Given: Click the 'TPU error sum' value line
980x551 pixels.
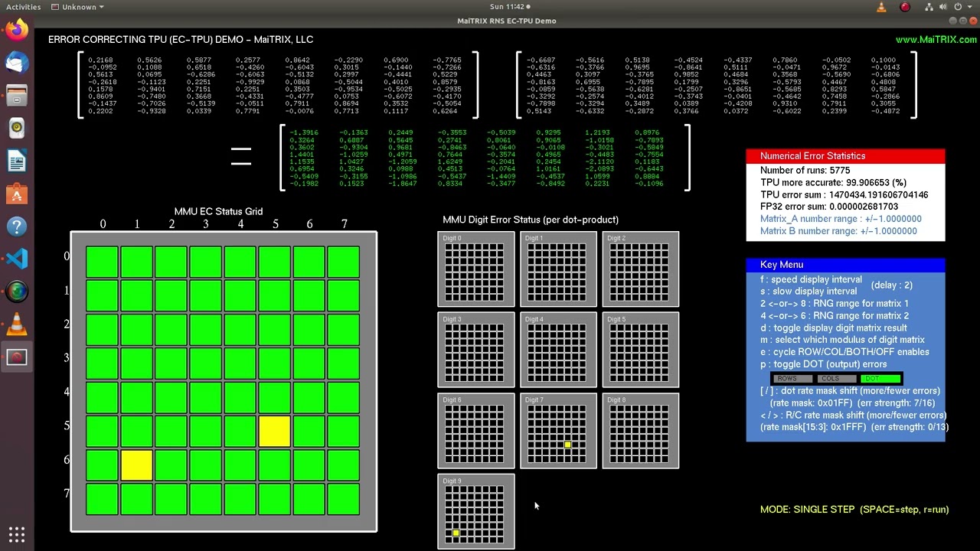Looking at the screenshot, I should pos(844,195).
